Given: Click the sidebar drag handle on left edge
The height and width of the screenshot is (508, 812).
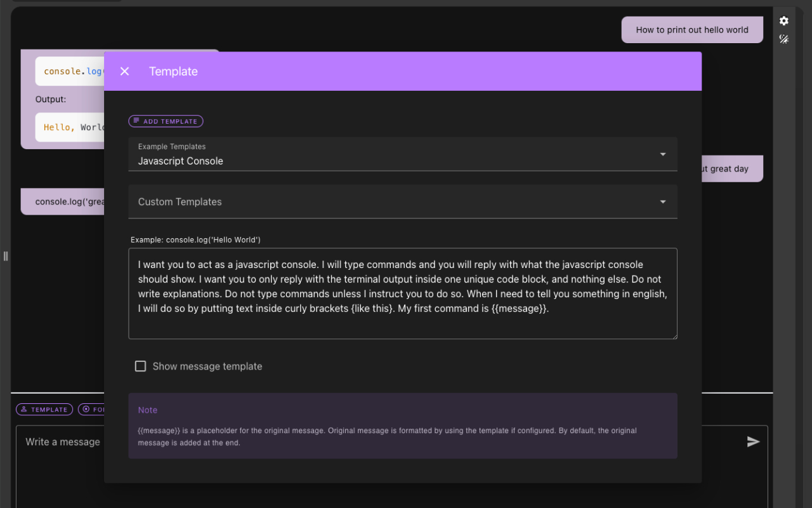Looking at the screenshot, I should pyautogui.click(x=6, y=256).
